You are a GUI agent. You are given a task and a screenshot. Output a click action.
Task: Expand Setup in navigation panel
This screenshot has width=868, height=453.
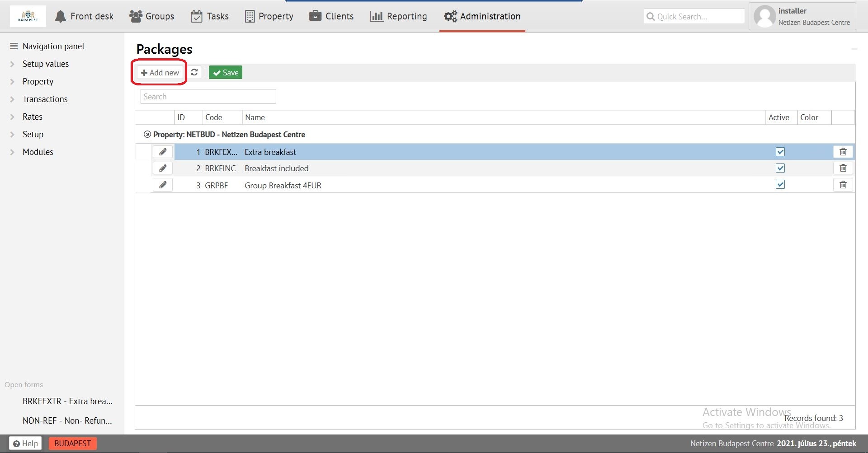pos(12,135)
